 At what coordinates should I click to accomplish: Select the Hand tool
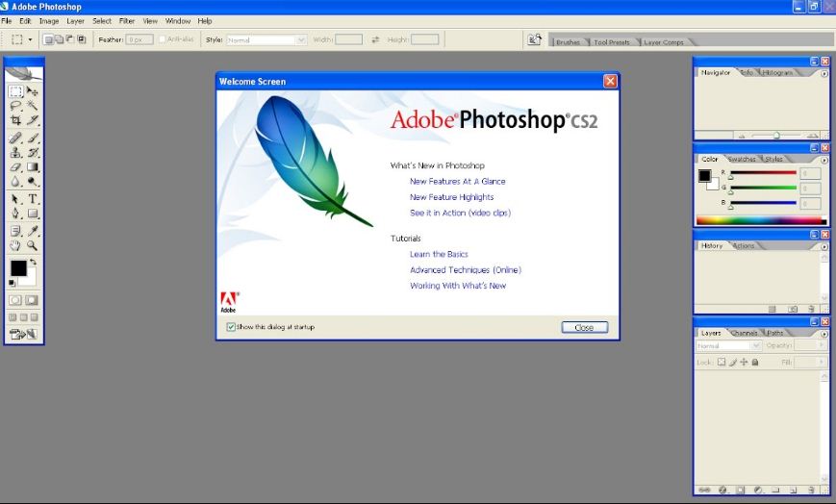(16, 245)
